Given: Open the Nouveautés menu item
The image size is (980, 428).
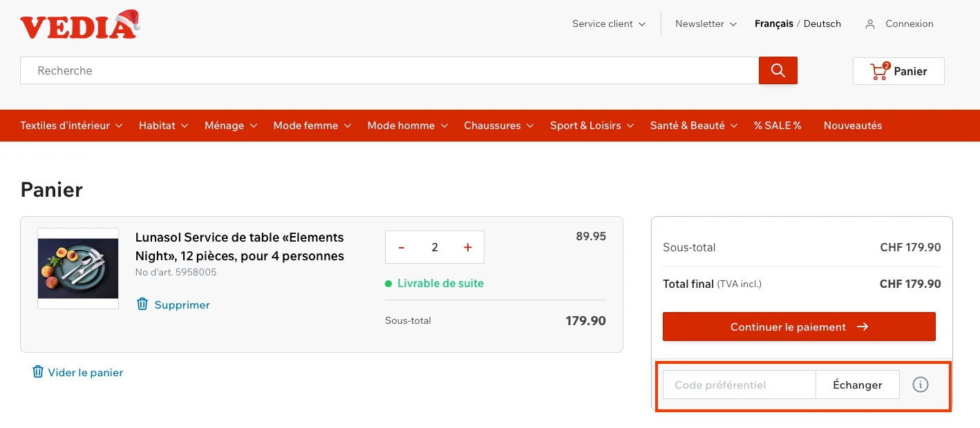Looking at the screenshot, I should [x=852, y=125].
